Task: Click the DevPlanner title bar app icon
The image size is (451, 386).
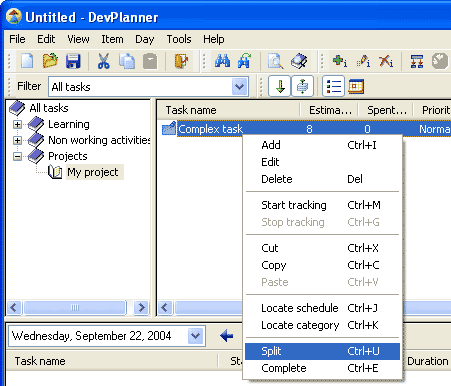Action: tap(14, 17)
